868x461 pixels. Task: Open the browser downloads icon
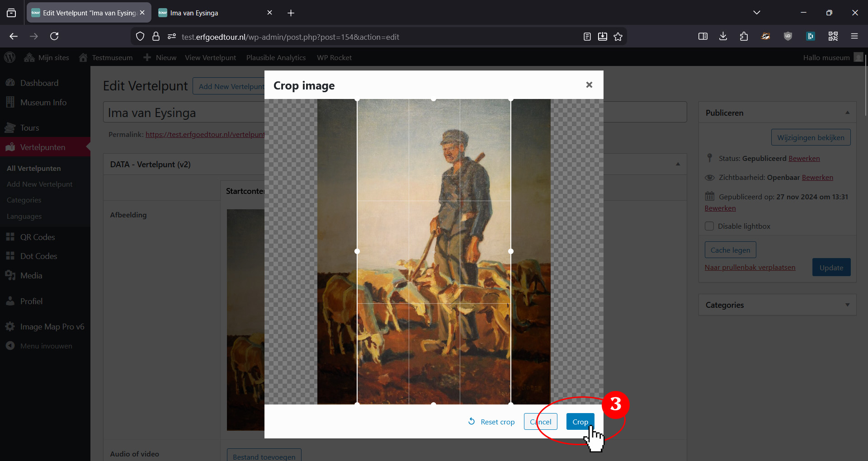coord(723,36)
